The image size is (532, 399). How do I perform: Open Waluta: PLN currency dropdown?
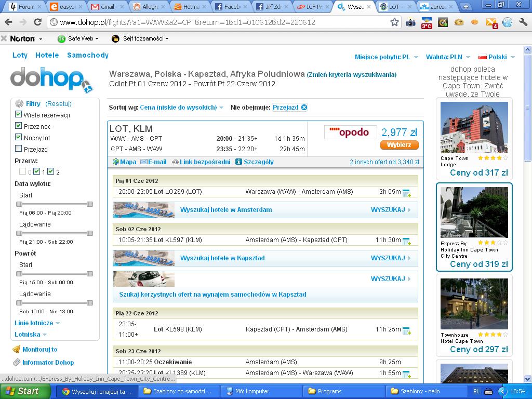coord(448,57)
